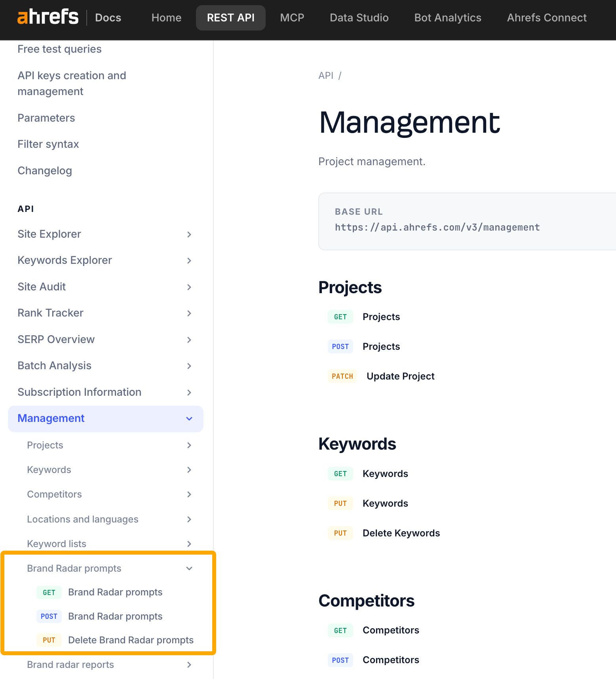
Task: Click the Competitors section heading
Action: tap(366, 601)
